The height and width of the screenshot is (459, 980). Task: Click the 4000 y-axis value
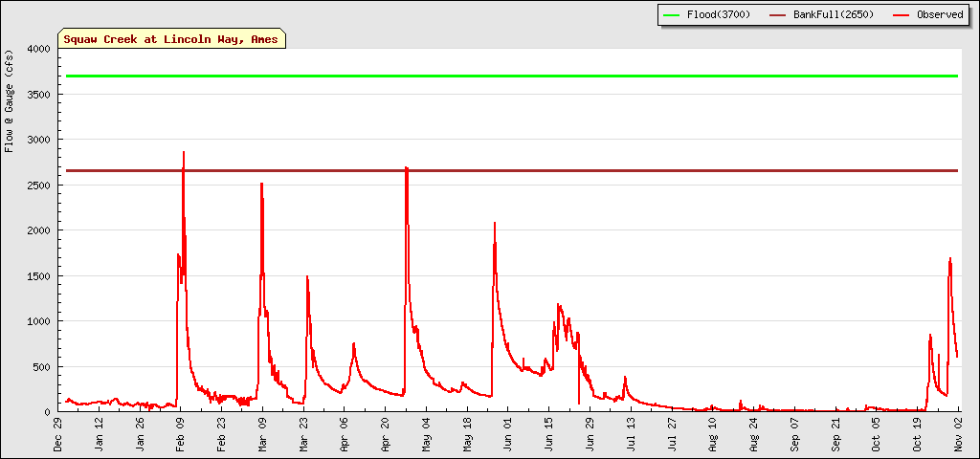(x=40, y=49)
